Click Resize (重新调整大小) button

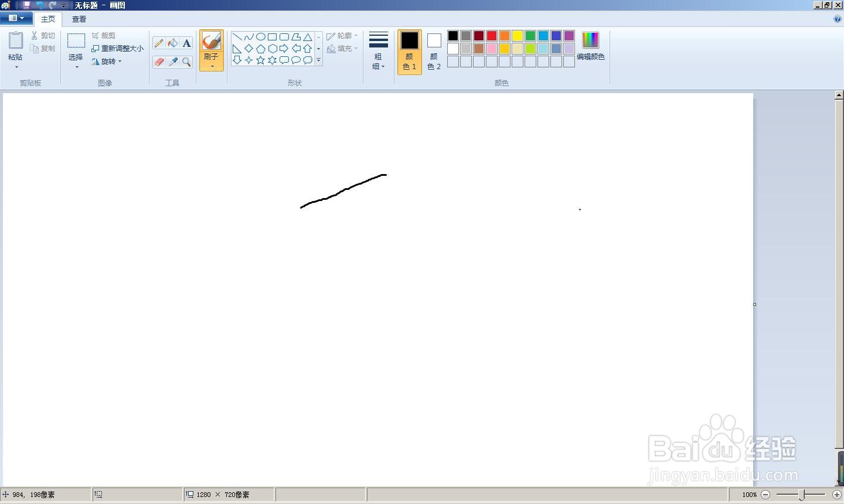(117, 49)
